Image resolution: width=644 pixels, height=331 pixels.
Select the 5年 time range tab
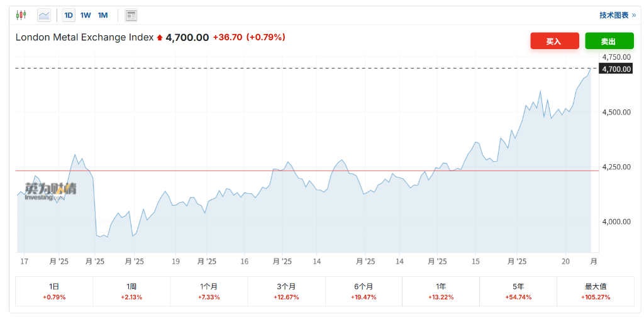click(x=518, y=291)
